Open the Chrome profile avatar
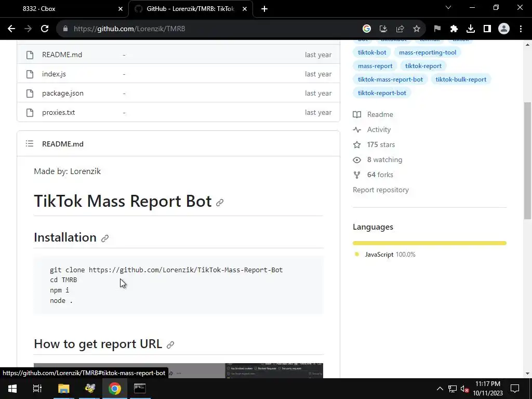The width and height of the screenshot is (532, 399). [x=504, y=29]
